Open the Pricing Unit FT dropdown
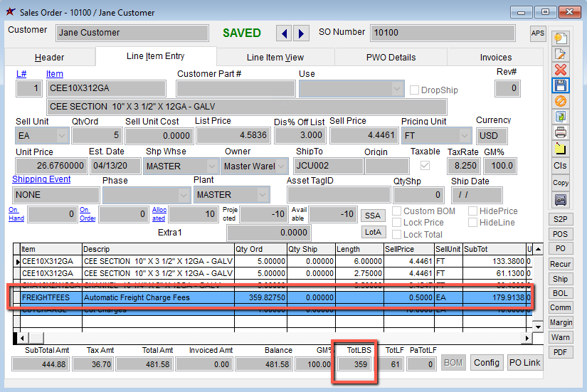587x392 pixels. pos(465,136)
